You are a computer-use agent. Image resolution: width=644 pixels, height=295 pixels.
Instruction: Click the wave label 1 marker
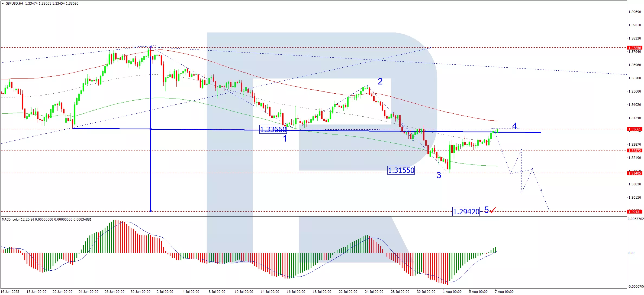coord(285,139)
